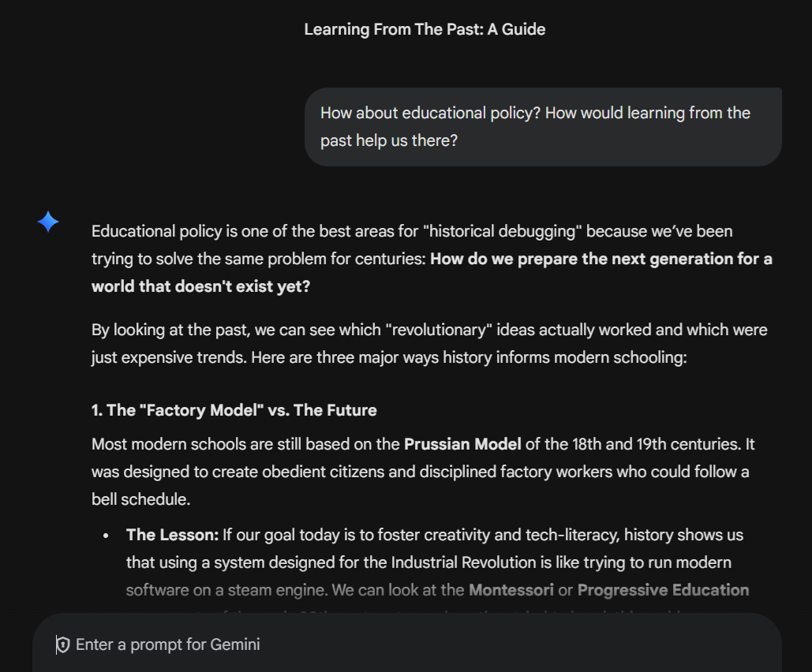Click the shield icon in prompt box
812x672 pixels.
coord(63,645)
